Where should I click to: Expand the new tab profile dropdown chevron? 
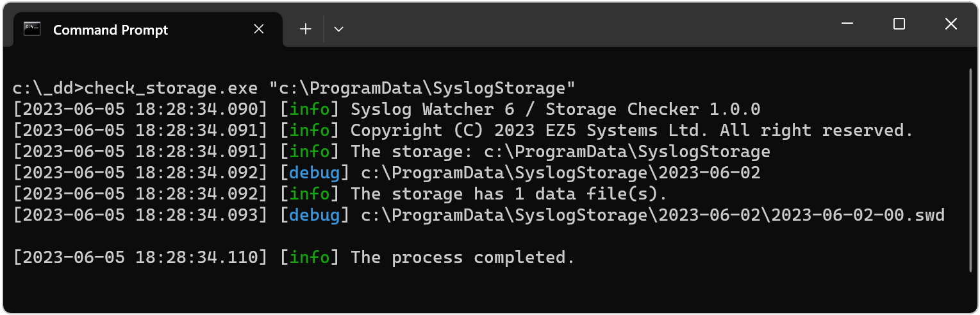(x=339, y=29)
